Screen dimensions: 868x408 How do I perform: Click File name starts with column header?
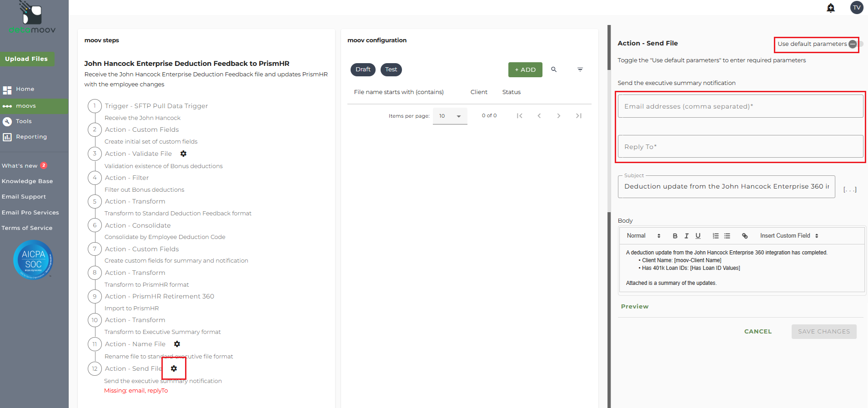click(399, 92)
